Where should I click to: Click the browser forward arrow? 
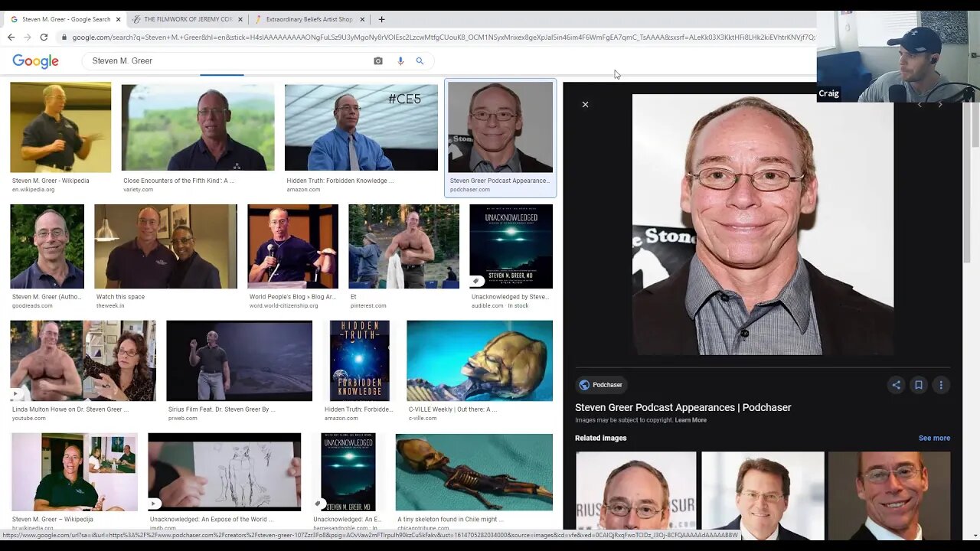(x=27, y=37)
